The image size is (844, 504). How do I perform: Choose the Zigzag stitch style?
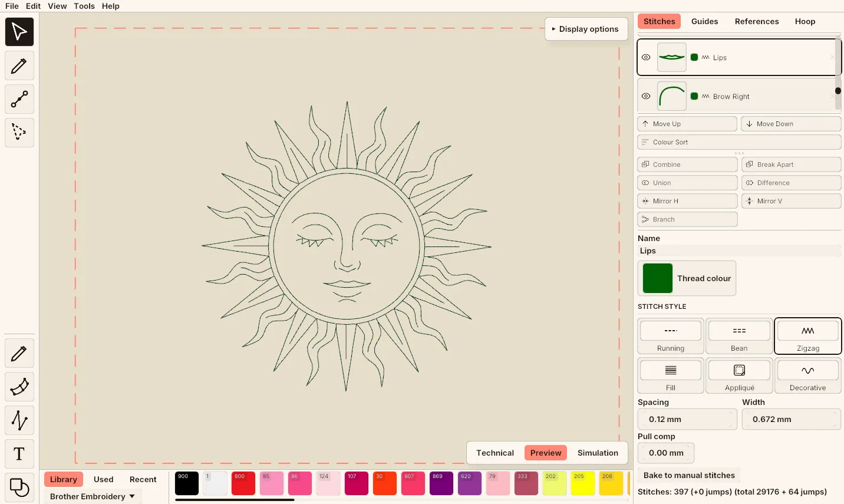coord(807,337)
